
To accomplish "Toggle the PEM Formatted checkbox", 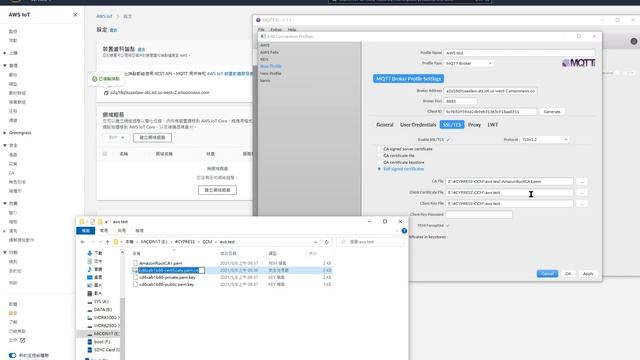I will [448, 225].
